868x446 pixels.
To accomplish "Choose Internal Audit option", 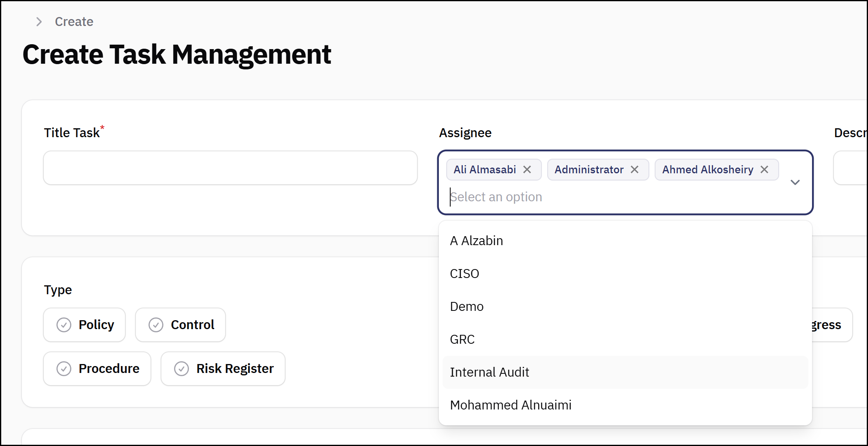I will click(625, 372).
